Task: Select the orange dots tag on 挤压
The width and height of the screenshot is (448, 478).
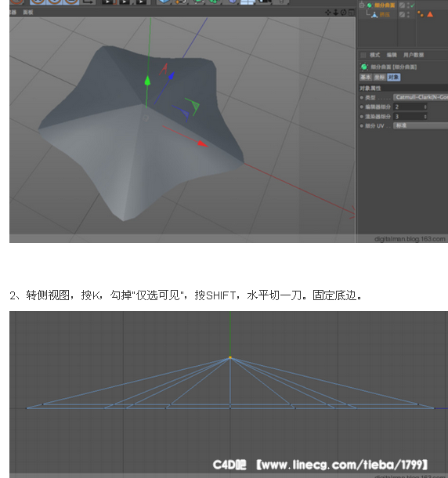Action: [421, 14]
